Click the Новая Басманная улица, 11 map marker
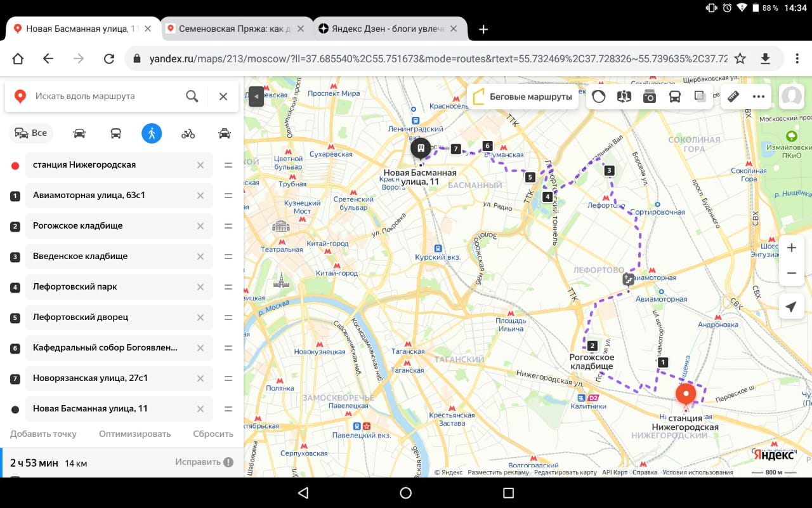The image size is (812, 508). tap(420, 149)
